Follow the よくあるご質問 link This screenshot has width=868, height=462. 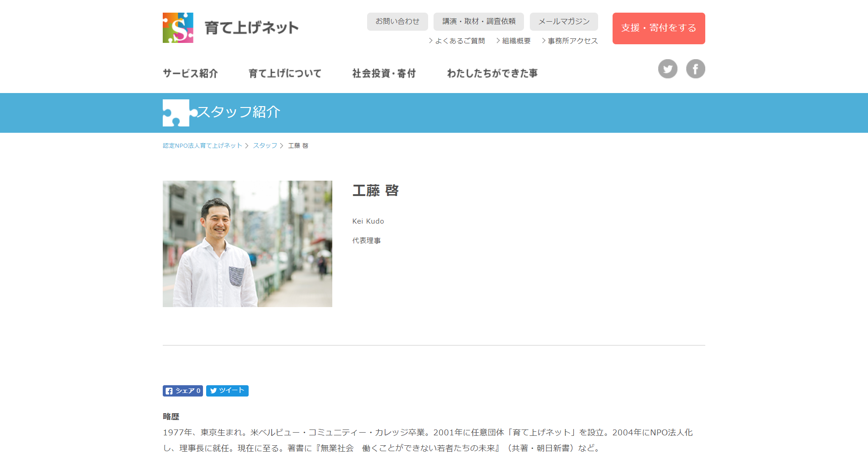coord(459,41)
